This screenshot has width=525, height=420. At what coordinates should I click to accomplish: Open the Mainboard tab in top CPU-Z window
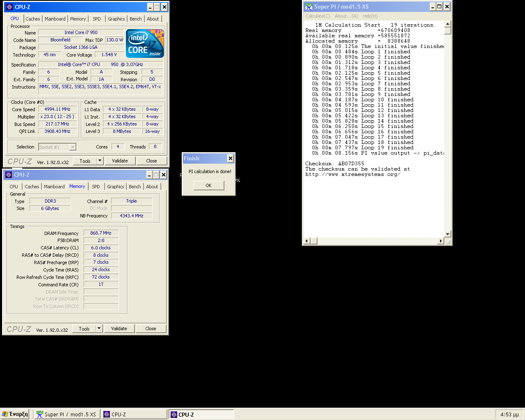pyautogui.click(x=55, y=19)
